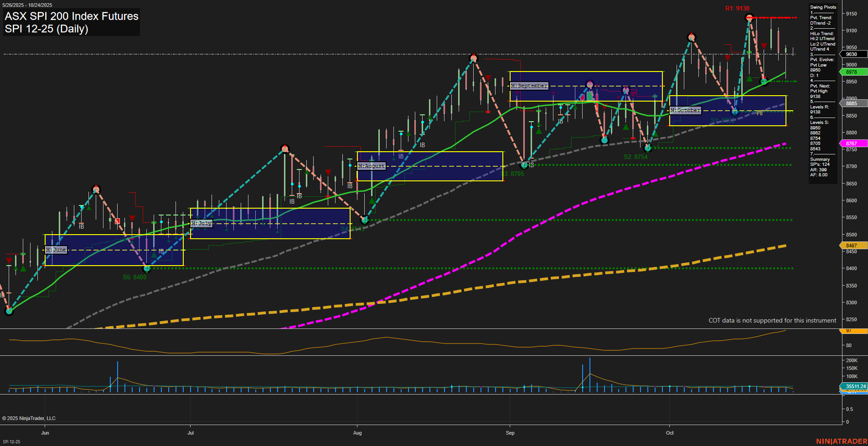Click the ASX SPI 200 Index Futures chart title
Screen dimensions: 868x446
(71, 16)
